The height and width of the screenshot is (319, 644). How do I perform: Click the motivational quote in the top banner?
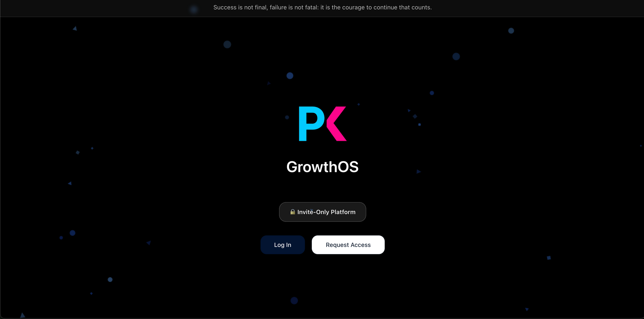point(322,7)
